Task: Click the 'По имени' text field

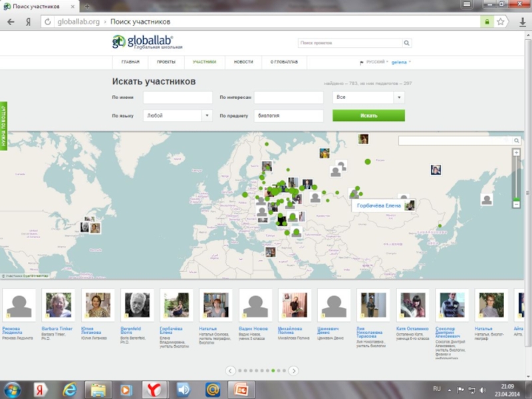Action: [x=178, y=97]
